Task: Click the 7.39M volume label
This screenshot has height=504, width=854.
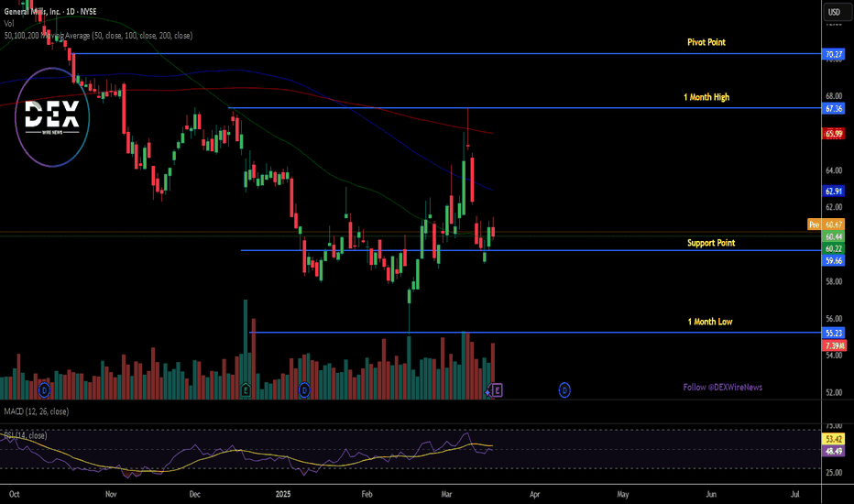Action: click(x=834, y=345)
